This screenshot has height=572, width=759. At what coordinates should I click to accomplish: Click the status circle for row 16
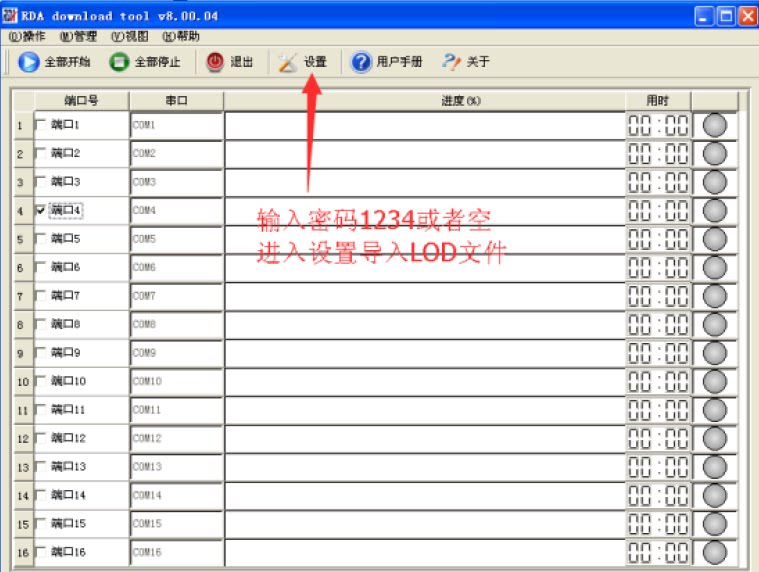pyautogui.click(x=714, y=553)
